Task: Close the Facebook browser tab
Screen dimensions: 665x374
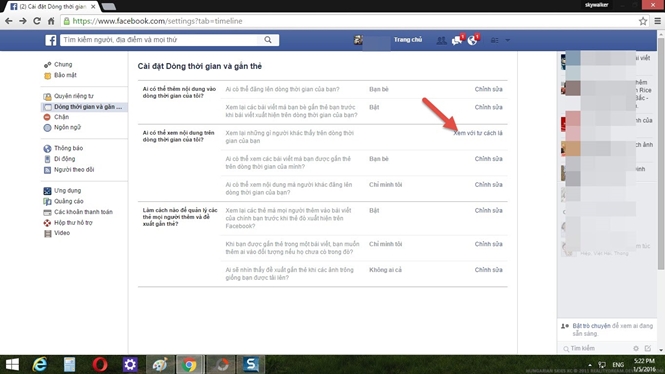Action: [93, 6]
